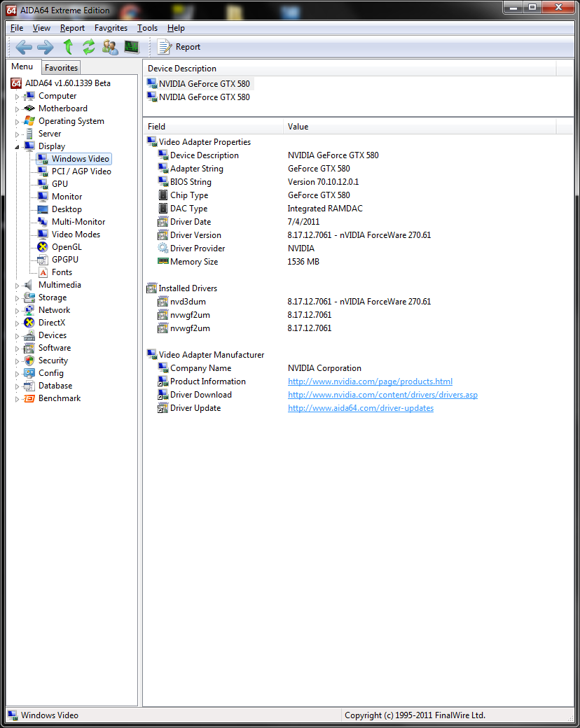Click the Database tree icon

29,386
